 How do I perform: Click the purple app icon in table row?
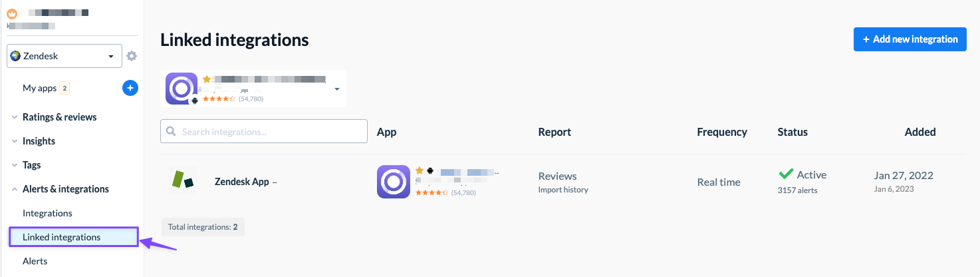tap(393, 182)
